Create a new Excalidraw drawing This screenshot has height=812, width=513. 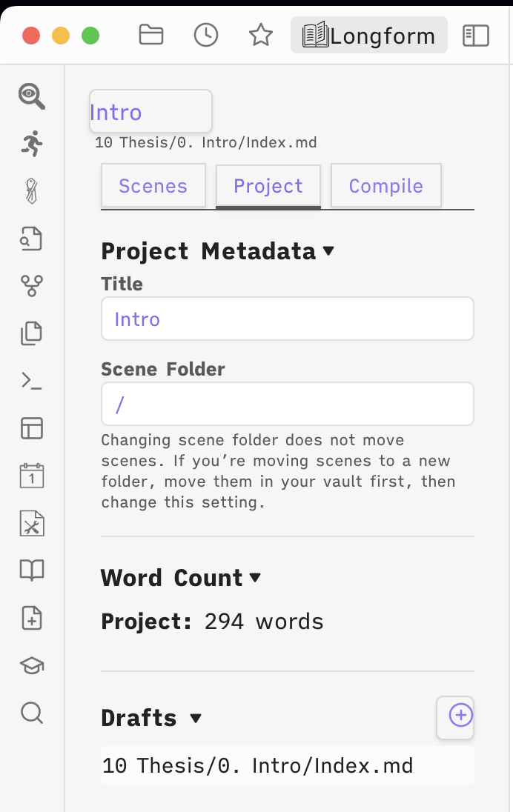point(30,523)
